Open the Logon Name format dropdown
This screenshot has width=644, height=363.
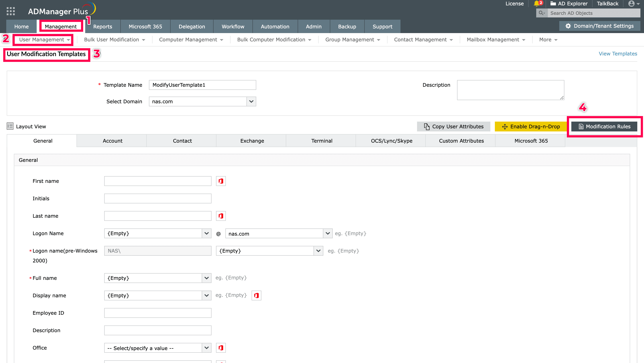(x=206, y=233)
